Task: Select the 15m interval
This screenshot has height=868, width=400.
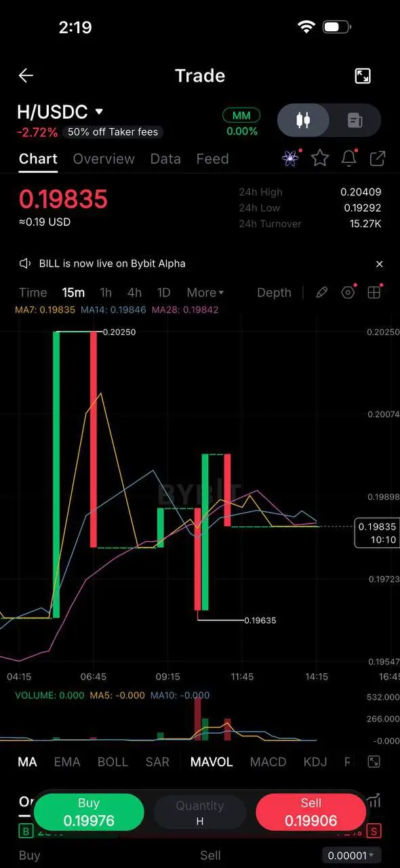Action: coord(73,293)
